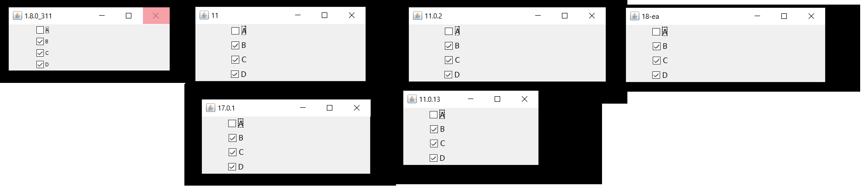Click Java icon in 18-ea window
The width and height of the screenshot is (868, 187).
634,16
